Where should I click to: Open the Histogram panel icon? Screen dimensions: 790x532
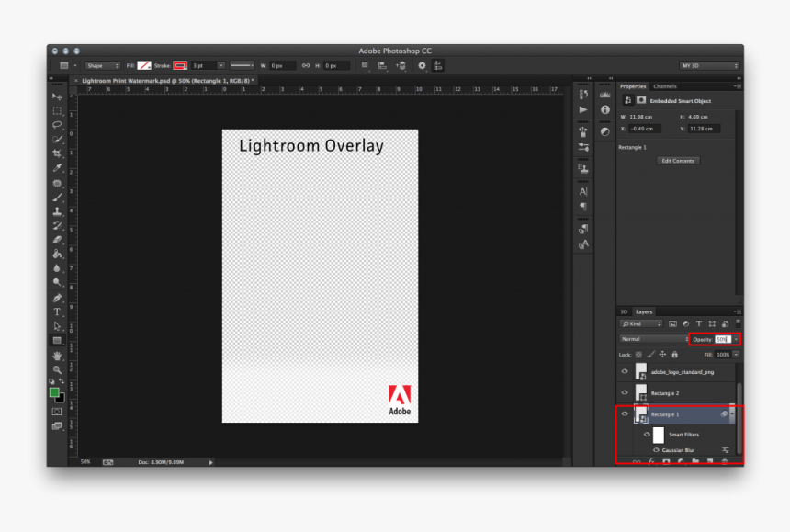coord(605,95)
